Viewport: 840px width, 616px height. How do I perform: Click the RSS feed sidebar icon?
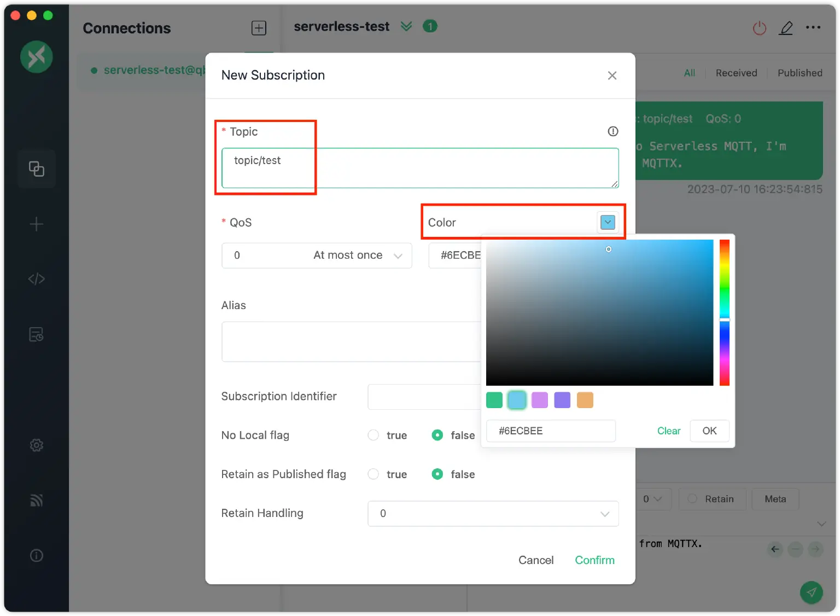point(36,500)
